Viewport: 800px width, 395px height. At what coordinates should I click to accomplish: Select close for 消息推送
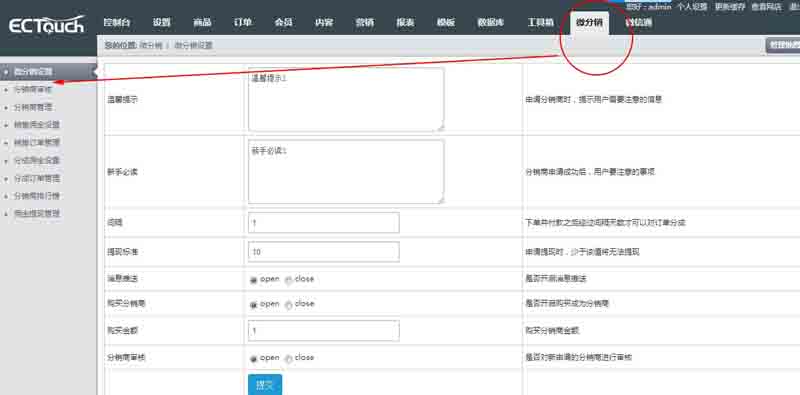pyautogui.click(x=288, y=280)
